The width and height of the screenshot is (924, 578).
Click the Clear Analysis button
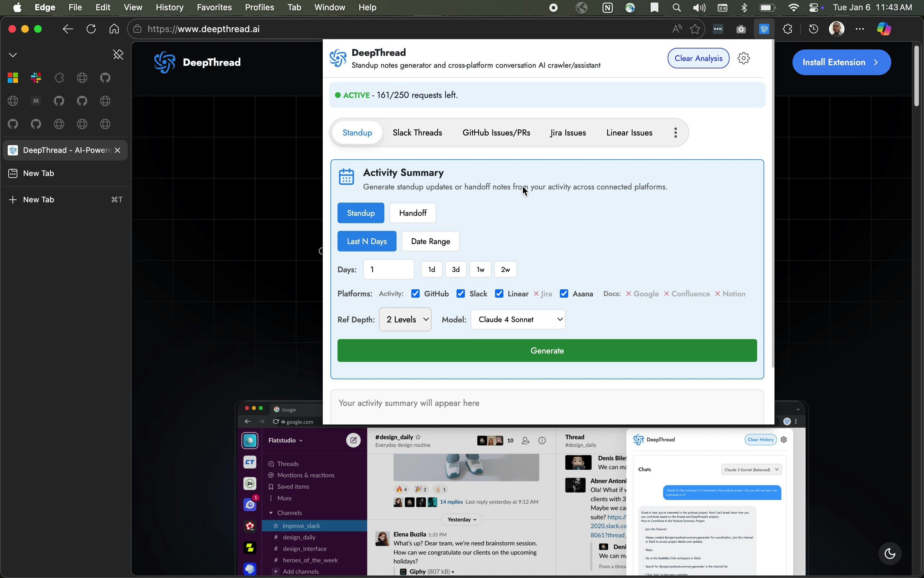698,58
